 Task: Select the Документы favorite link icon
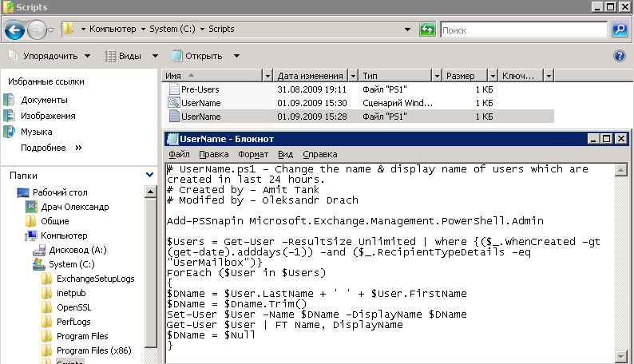pyautogui.click(x=10, y=100)
